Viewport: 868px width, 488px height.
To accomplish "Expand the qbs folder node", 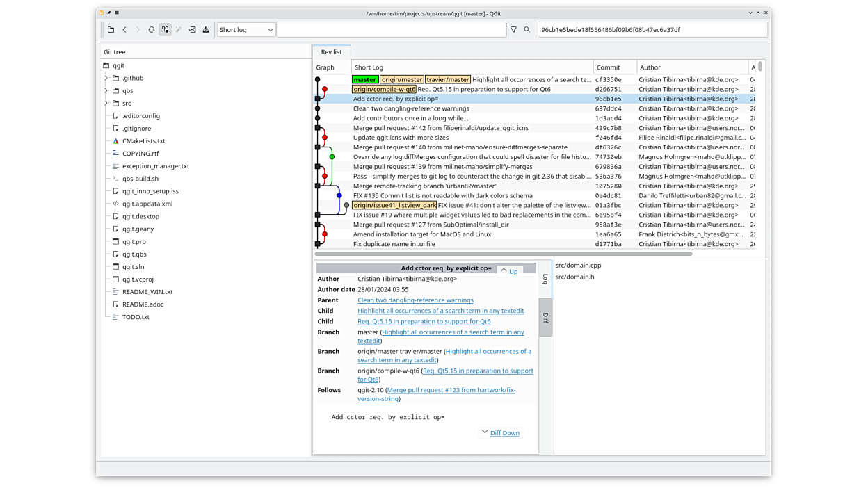I will [106, 91].
